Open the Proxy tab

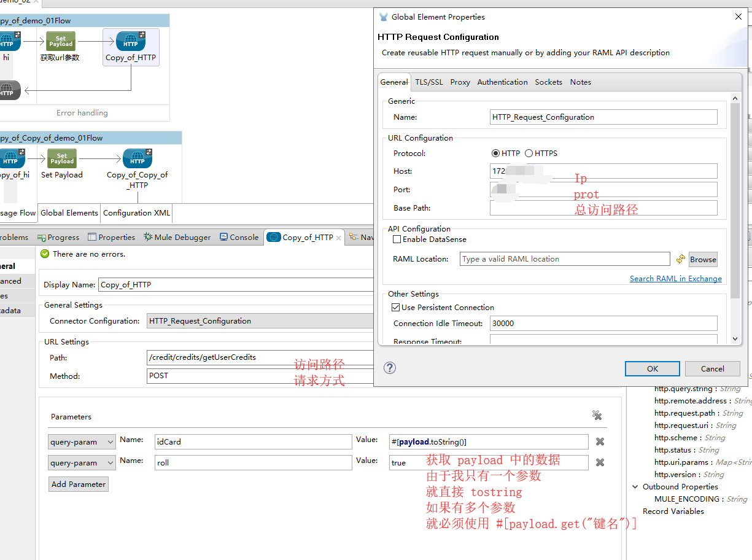pos(460,82)
